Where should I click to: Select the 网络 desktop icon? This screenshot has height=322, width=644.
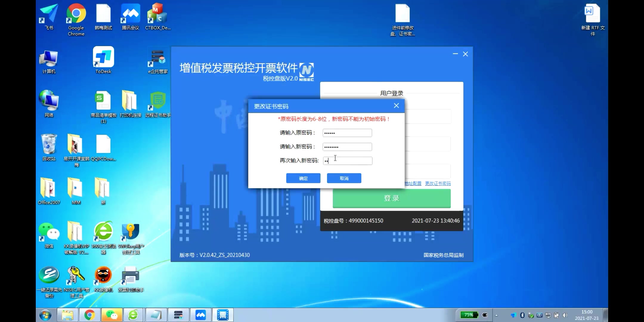[49, 104]
